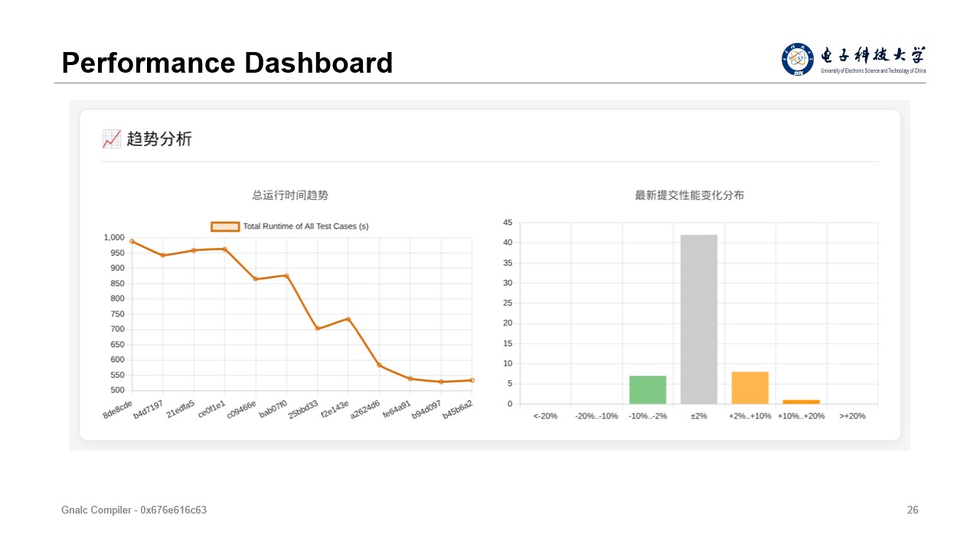Viewport: 980px width, 551px height.
Task: Click the f2e143e data point on line
Action: [348, 319]
